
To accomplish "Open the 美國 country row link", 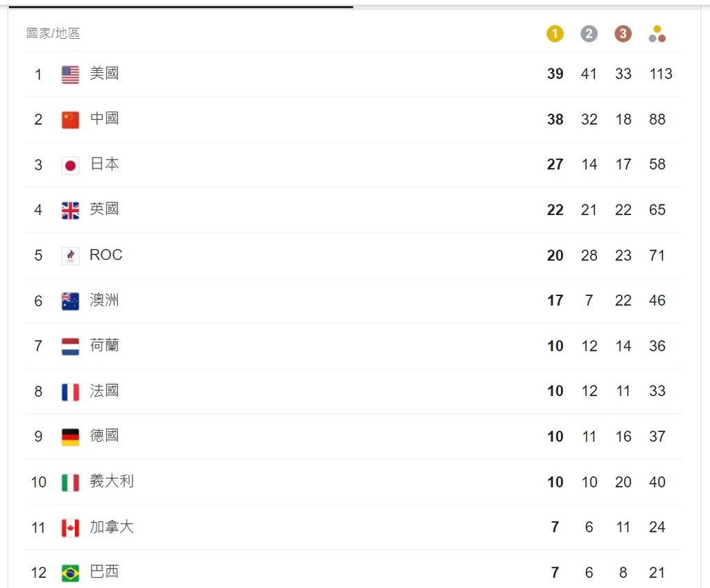I will [x=104, y=73].
